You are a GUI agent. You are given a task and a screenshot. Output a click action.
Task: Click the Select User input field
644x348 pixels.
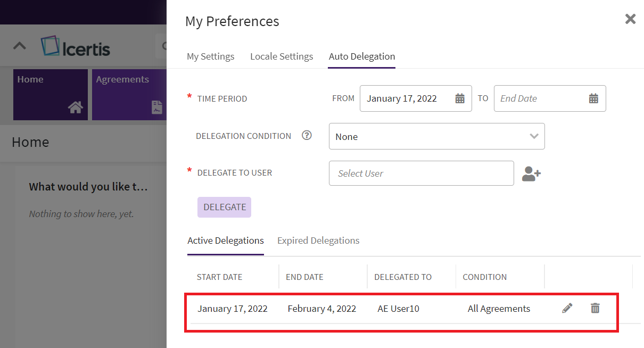[x=421, y=173]
